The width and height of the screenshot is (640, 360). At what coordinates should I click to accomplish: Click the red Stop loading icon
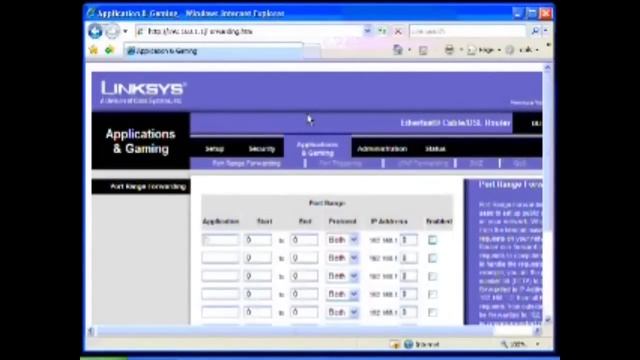398,31
